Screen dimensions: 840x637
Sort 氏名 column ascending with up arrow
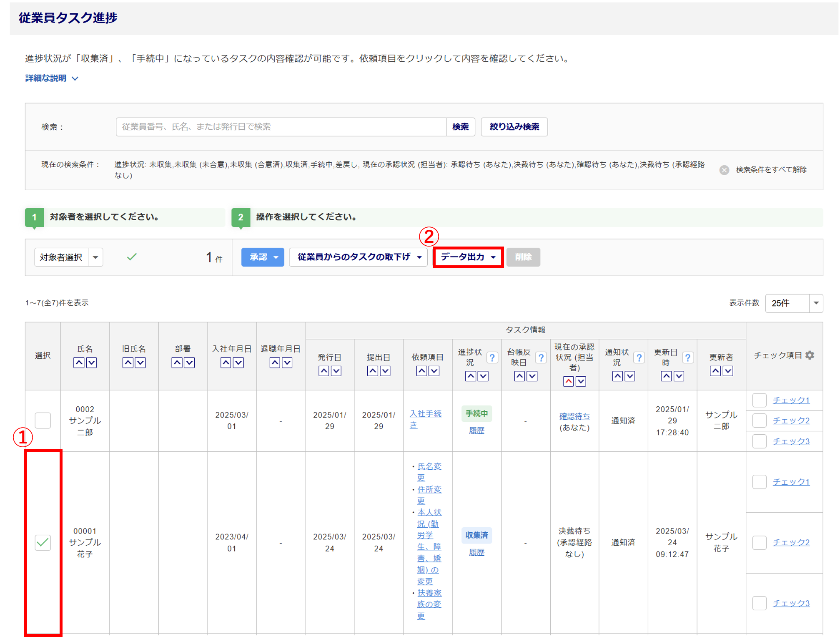(79, 363)
